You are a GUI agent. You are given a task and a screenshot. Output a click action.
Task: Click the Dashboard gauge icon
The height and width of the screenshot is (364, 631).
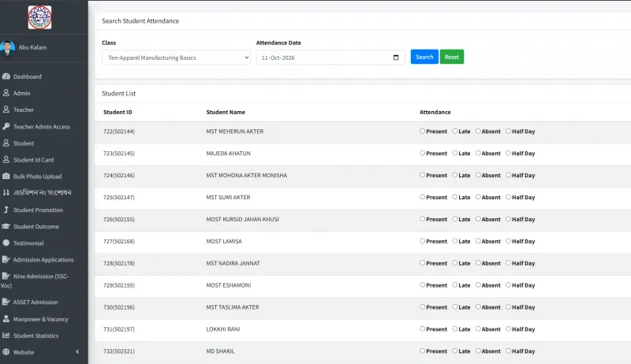pos(6,76)
